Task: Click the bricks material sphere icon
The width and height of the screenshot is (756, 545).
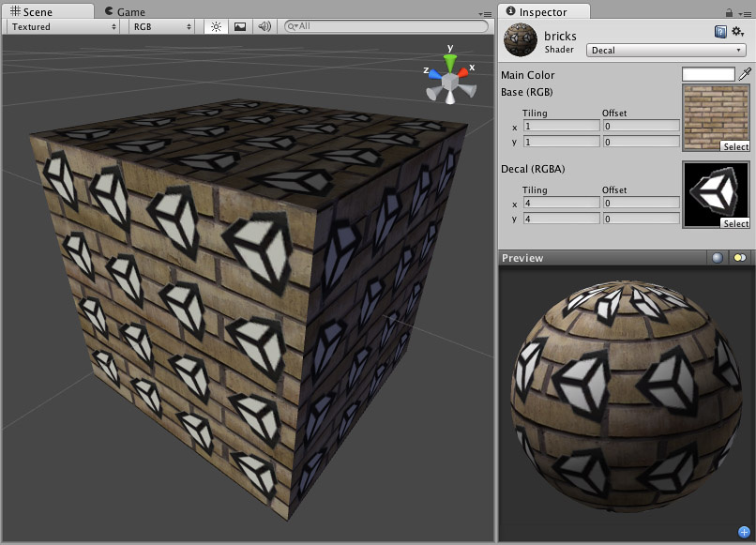Action: 521,40
